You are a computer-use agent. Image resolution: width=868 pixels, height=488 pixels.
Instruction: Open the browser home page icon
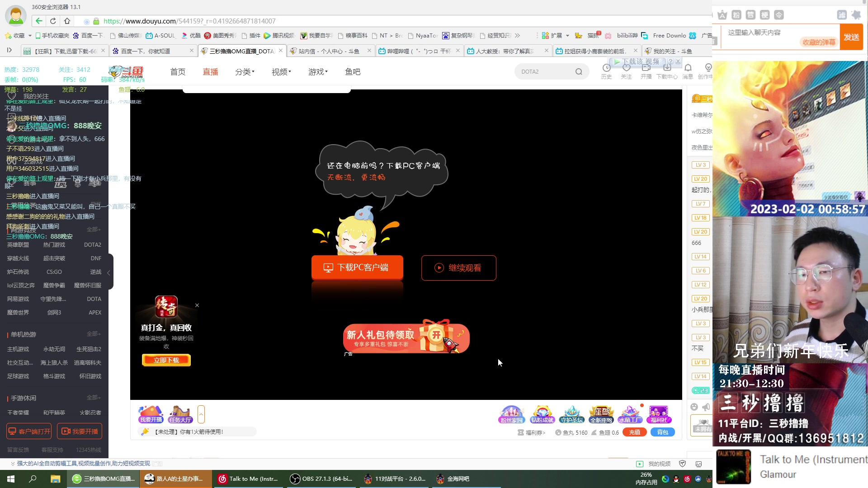click(67, 21)
